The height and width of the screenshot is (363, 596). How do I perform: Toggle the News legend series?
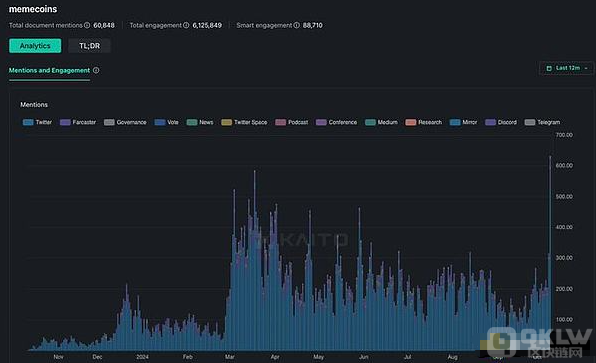[200, 122]
